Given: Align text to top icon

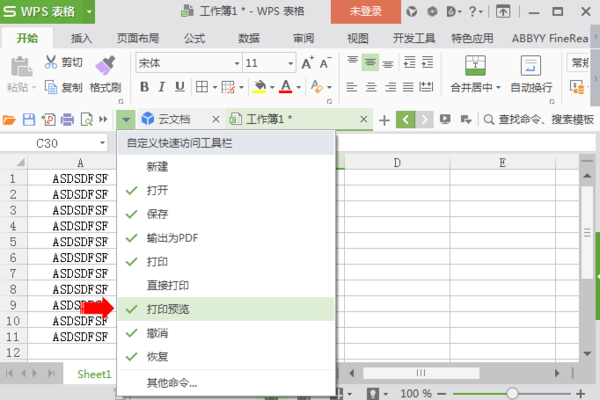Looking at the screenshot, I should coord(352,62).
